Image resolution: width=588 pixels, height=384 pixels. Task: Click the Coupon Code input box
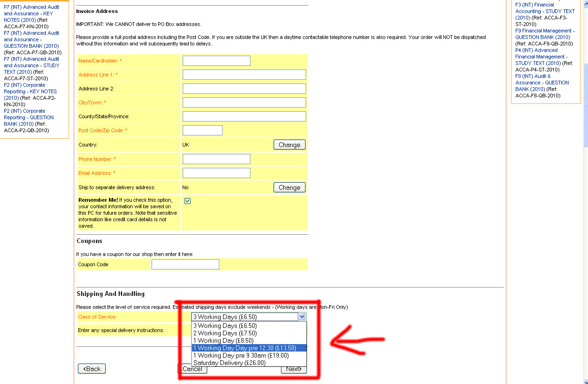[x=185, y=264]
